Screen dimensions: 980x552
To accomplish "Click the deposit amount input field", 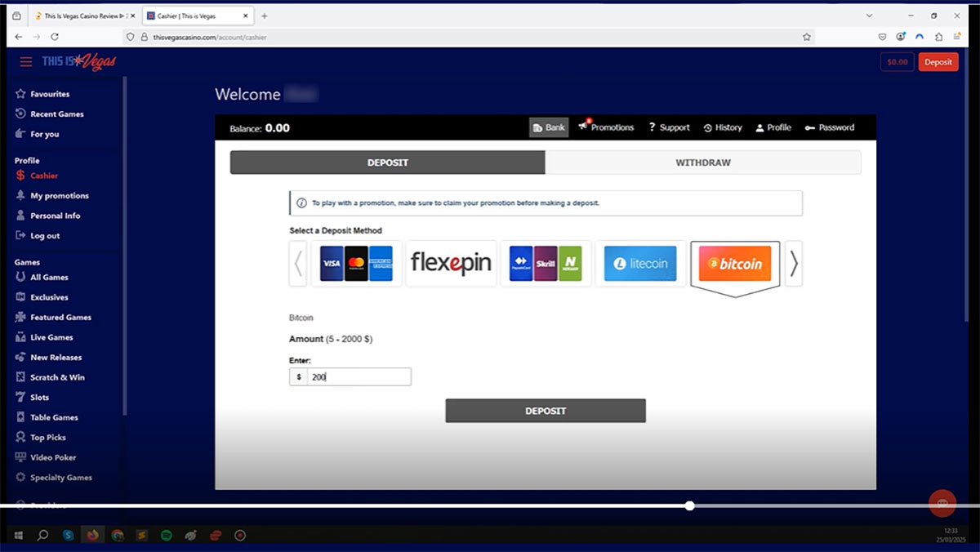I will pyautogui.click(x=359, y=376).
